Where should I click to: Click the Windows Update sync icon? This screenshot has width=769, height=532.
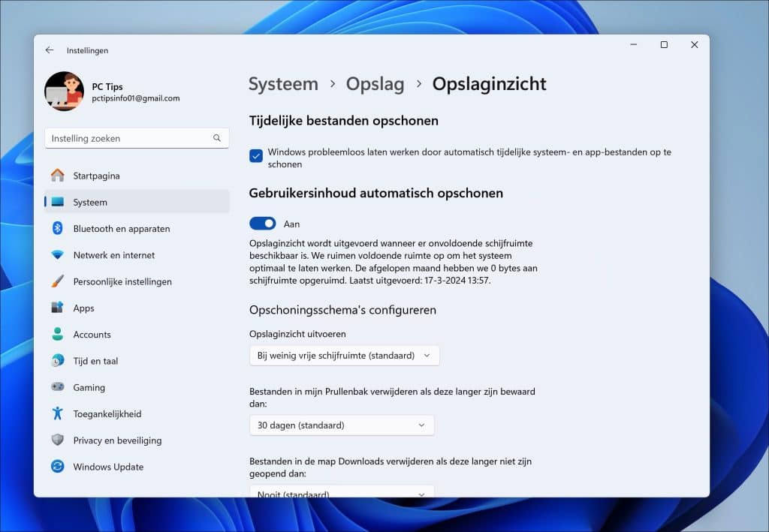(57, 467)
